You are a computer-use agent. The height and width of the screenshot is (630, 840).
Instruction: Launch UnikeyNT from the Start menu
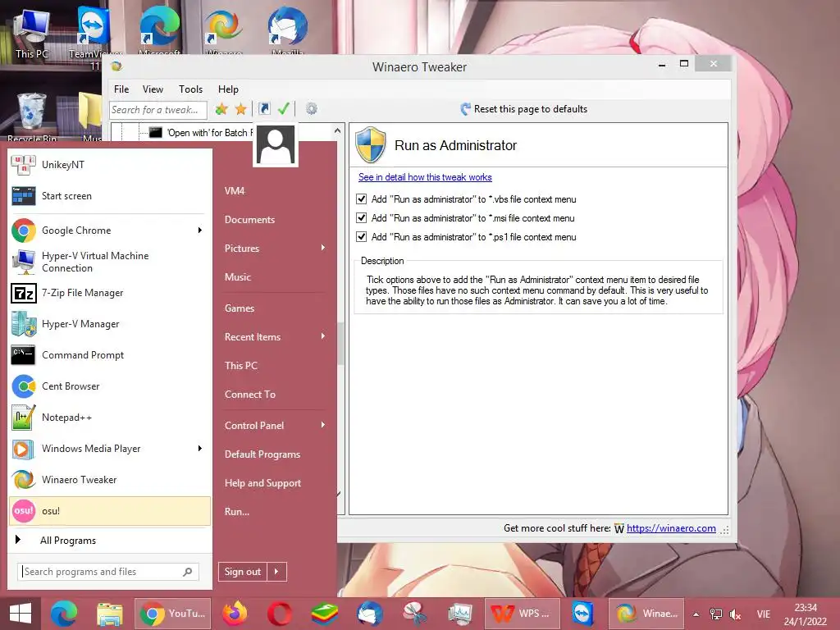110,165
